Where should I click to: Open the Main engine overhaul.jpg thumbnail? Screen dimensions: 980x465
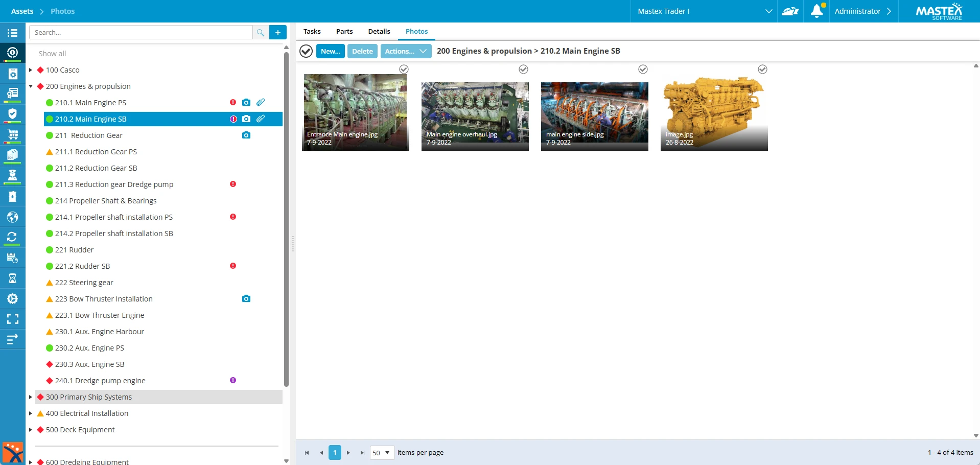tap(475, 112)
